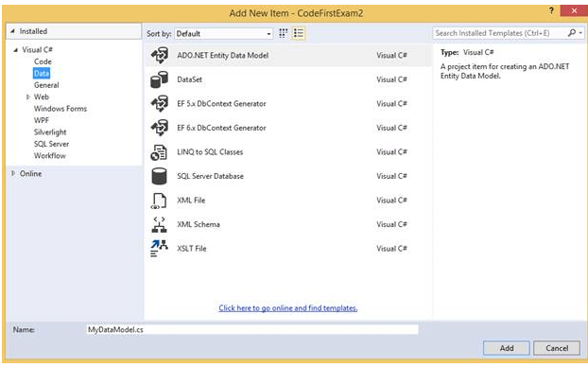The height and width of the screenshot is (367, 588).
Task: Click SQL Server Database template name
Action: [211, 176]
